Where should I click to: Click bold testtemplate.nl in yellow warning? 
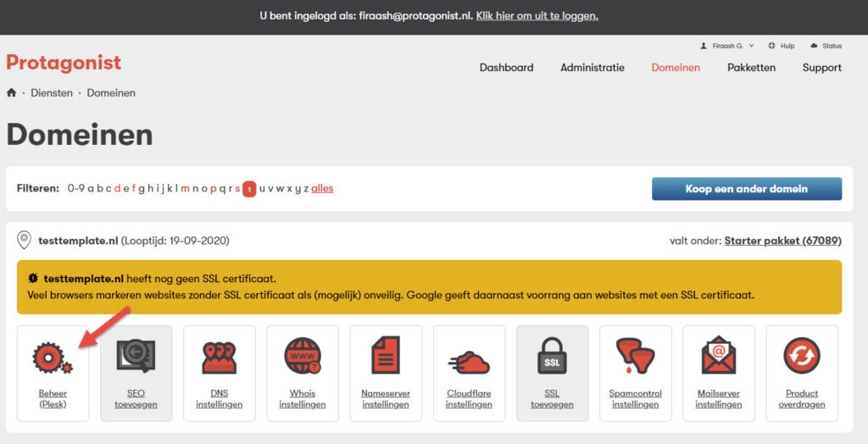84,279
